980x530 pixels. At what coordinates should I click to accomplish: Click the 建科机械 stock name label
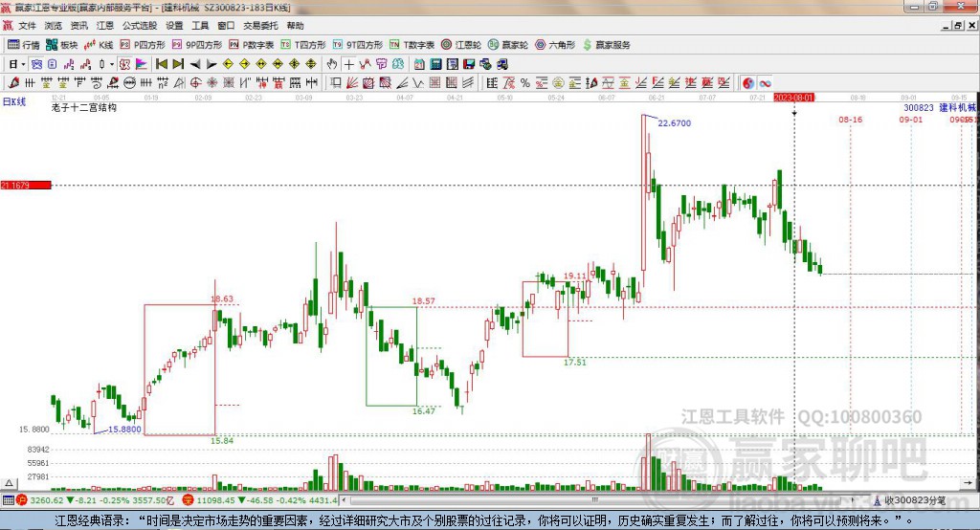[x=957, y=107]
